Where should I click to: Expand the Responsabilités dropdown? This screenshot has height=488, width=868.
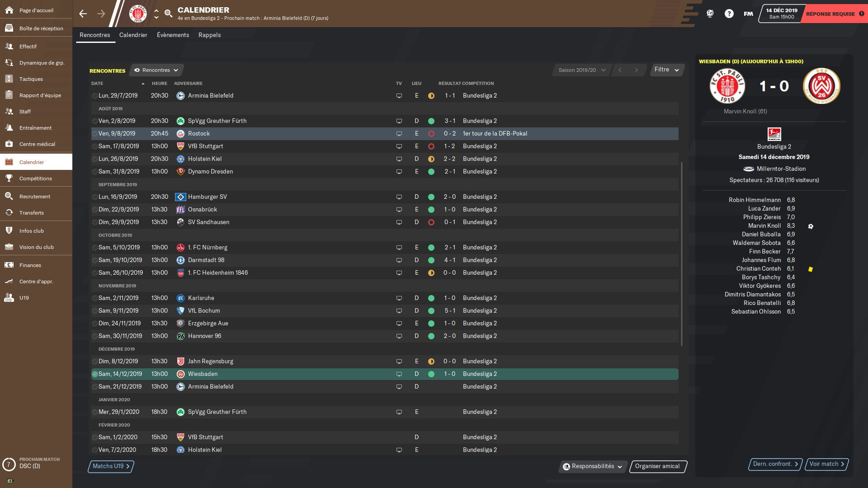click(x=592, y=466)
